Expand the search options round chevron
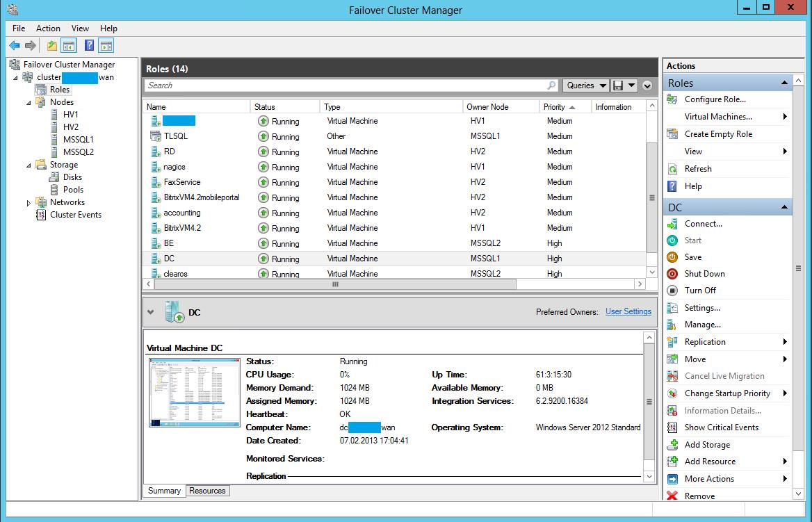812x522 pixels. coord(647,86)
